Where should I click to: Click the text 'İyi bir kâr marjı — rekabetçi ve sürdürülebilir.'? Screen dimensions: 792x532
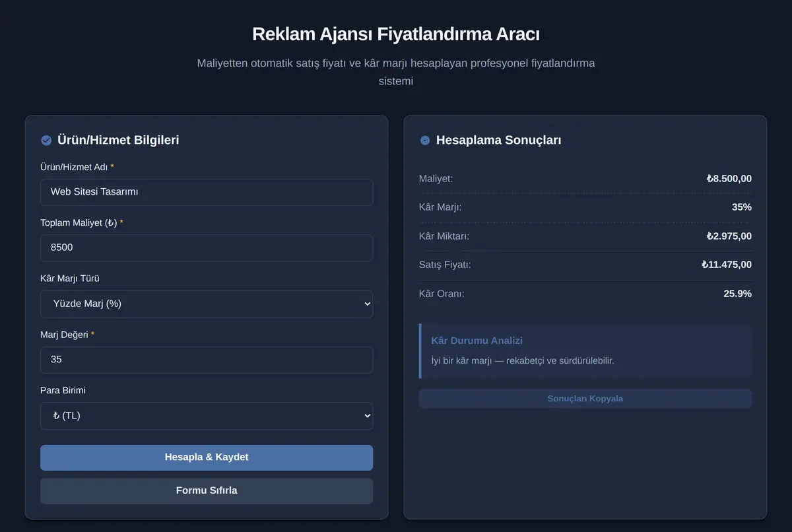click(x=523, y=360)
